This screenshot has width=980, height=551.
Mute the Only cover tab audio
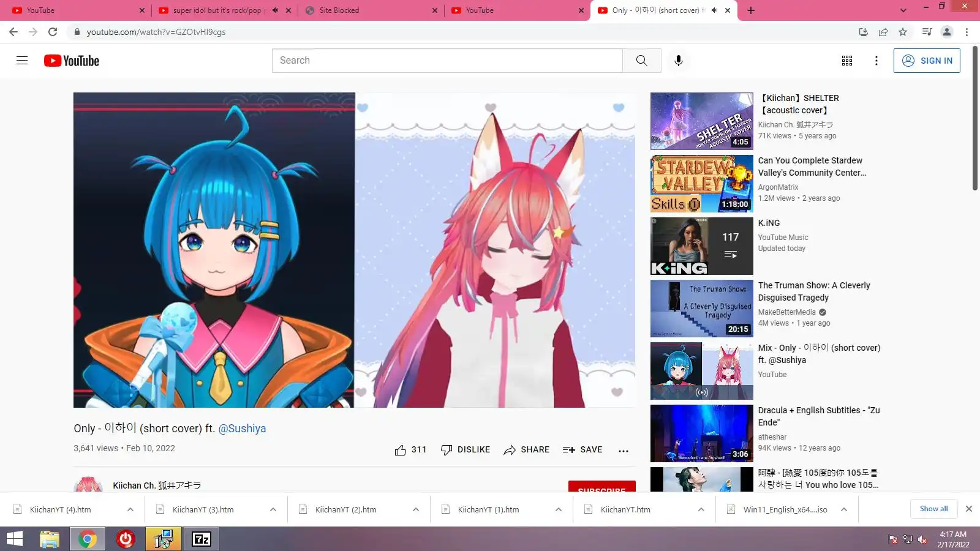click(x=714, y=10)
